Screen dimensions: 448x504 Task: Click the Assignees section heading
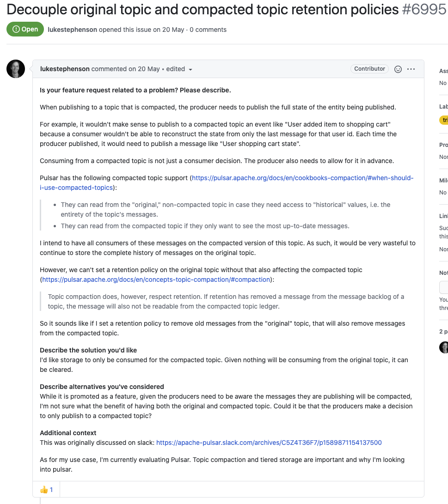[x=443, y=71]
